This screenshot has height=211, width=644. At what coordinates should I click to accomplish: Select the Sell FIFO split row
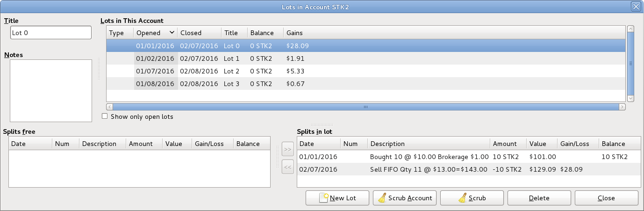(x=428, y=169)
